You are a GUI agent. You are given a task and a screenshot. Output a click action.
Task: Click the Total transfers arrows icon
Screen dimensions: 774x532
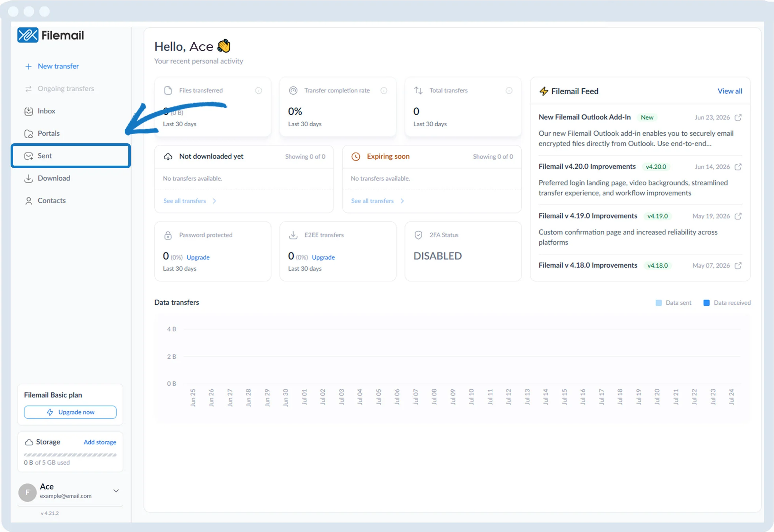[418, 91]
